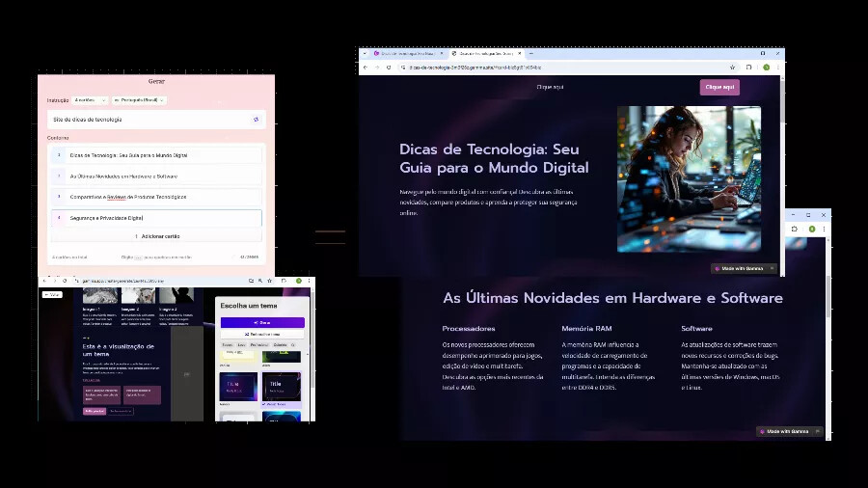Click purple Gerar button in theme panel

tap(262, 322)
